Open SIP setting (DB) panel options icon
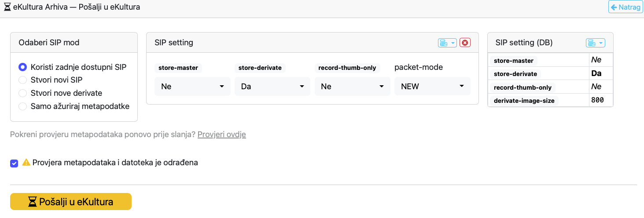644x218 pixels. coord(595,43)
